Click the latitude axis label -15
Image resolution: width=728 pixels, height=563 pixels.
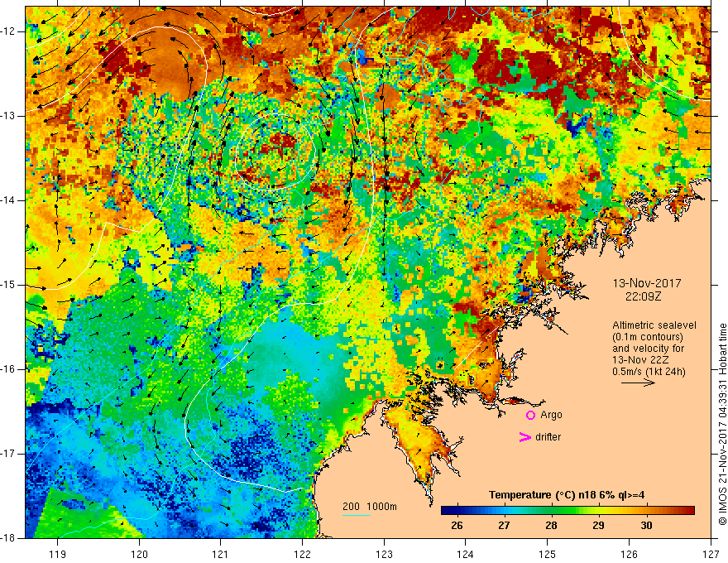[8, 285]
